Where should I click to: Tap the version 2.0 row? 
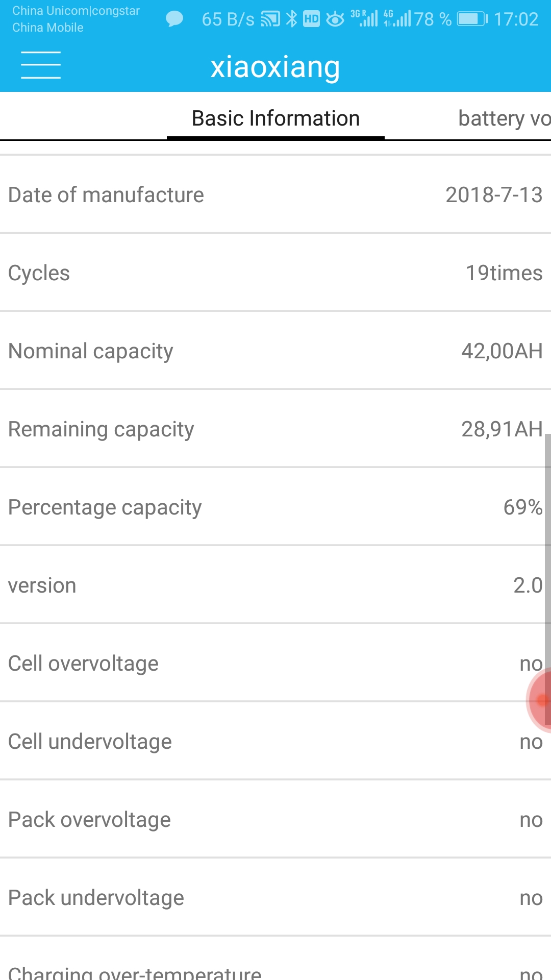[x=275, y=585]
